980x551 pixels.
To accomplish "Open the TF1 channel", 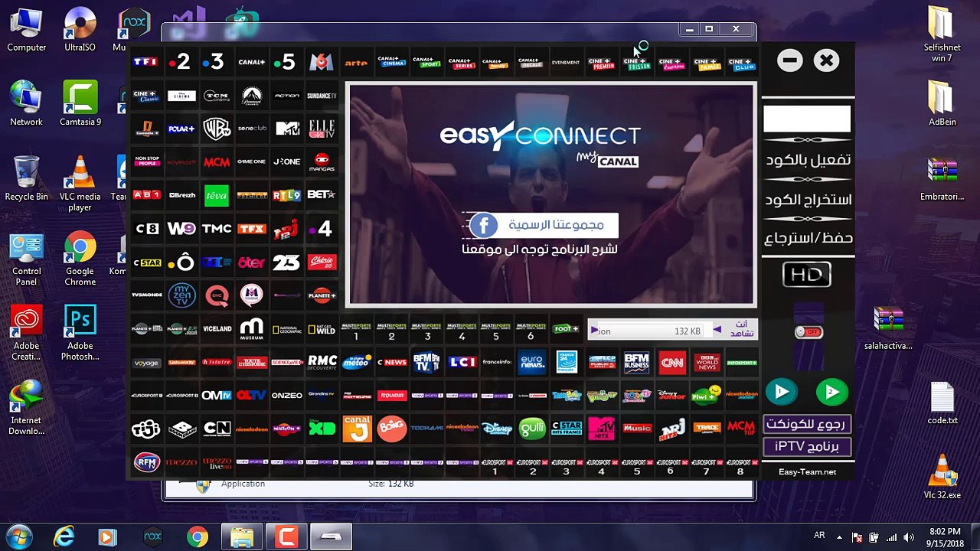I will click(145, 62).
